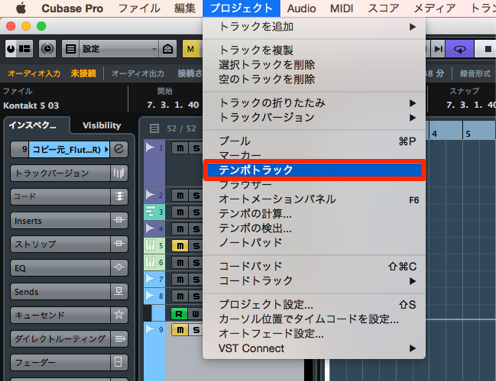Click the ダイレクトルーティング arrow icon
The width and height of the screenshot is (496, 381).
(x=119, y=339)
